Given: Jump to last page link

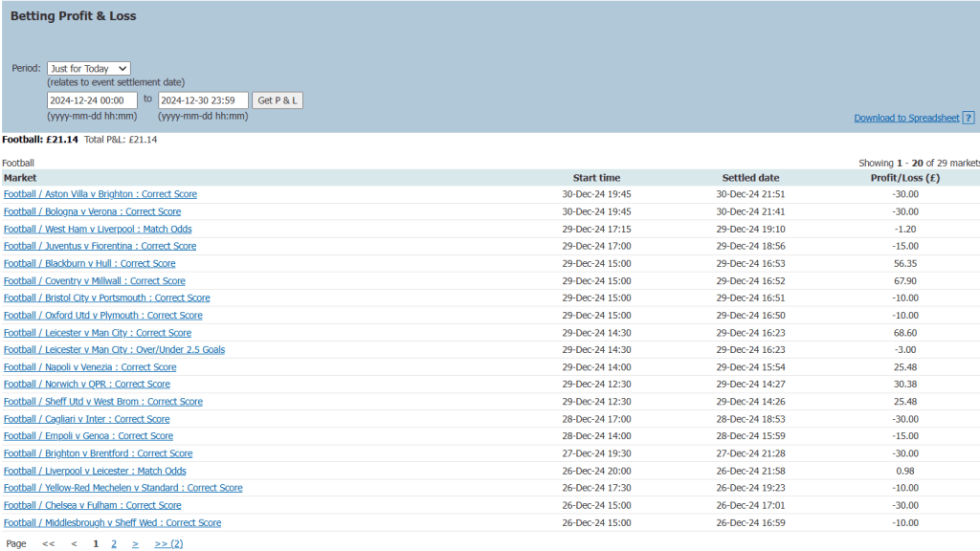Looking at the screenshot, I should [168, 543].
